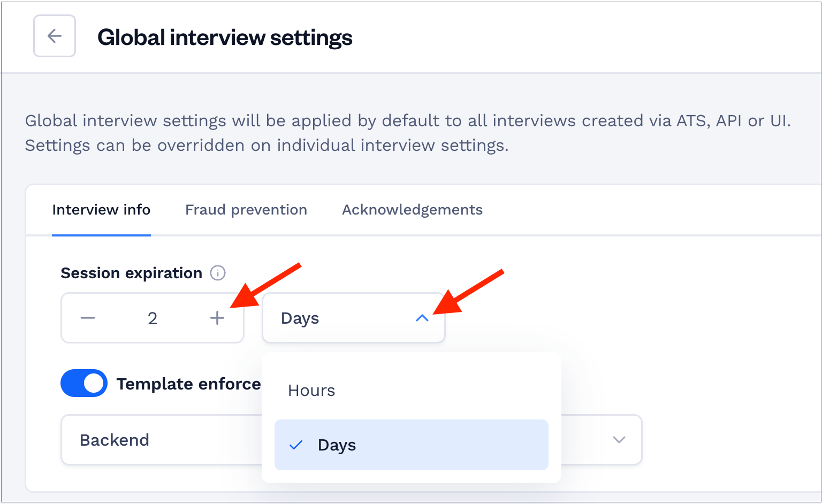This screenshot has width=822, height=504.
Task: Open the Backend combo box
Action: point(162,440)
